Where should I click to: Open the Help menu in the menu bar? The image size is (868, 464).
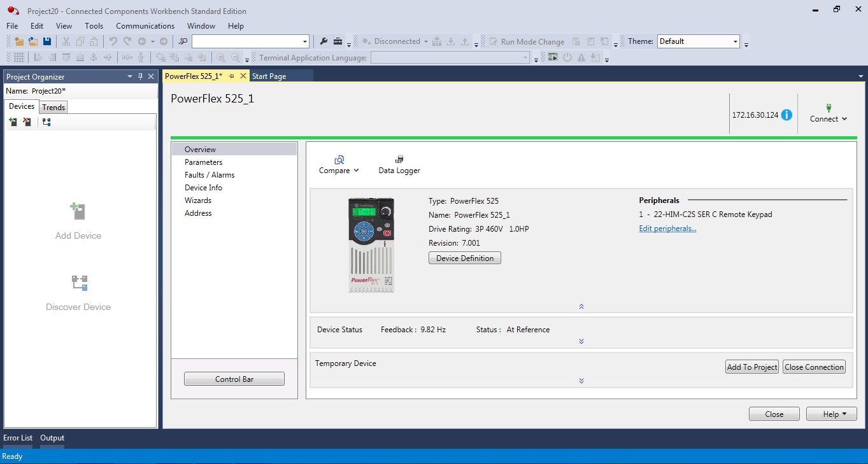click(x=236, y=26)
